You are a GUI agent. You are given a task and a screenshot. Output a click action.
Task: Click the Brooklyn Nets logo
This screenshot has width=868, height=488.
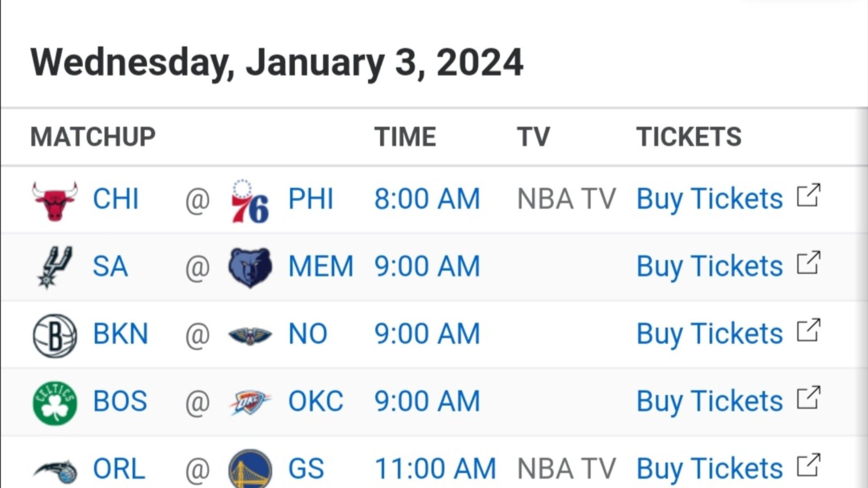click(x=55, y=336)
